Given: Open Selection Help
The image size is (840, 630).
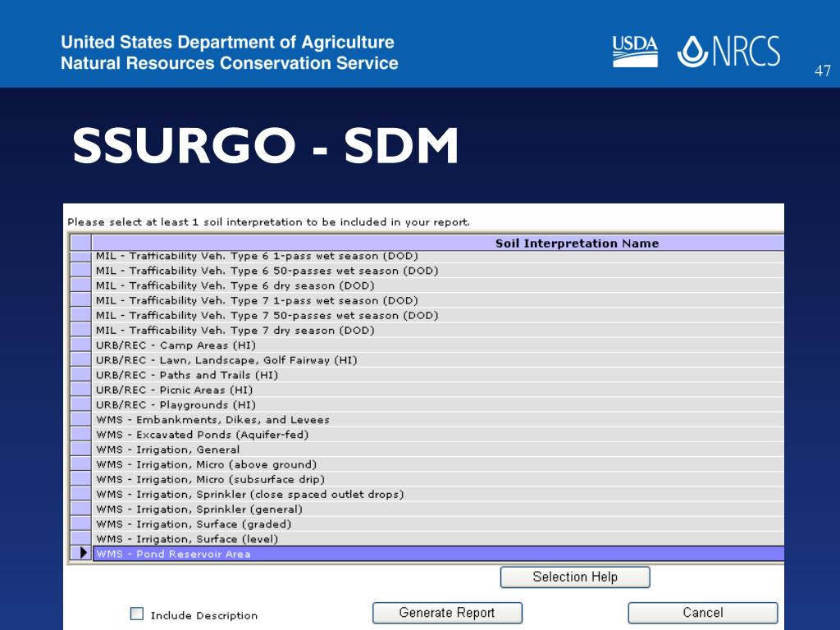Looking at the screenshot, I should [575, 577].
